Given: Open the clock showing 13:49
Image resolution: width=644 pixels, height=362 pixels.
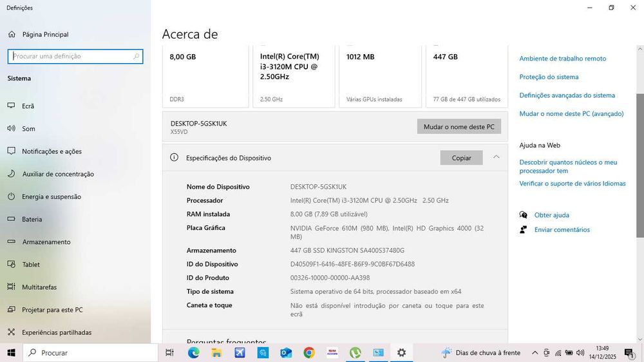Looking at the screenshot, I should [603, 352].
